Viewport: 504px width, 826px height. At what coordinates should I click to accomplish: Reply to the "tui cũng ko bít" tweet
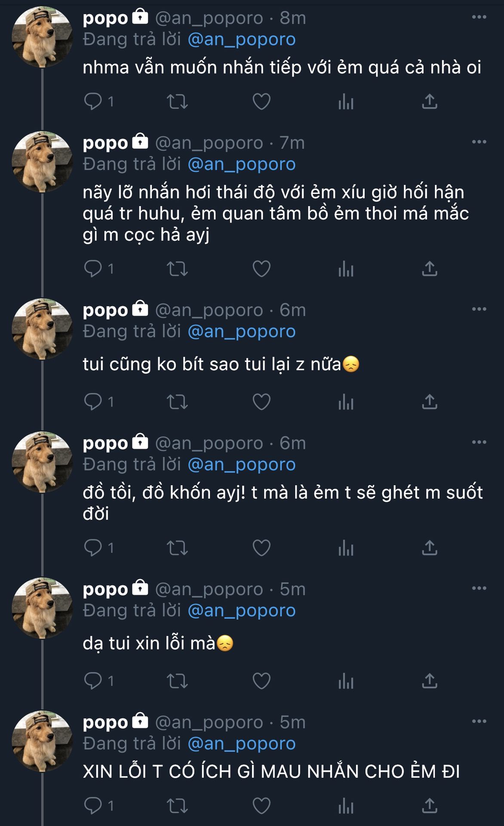[x=93, y=402]
